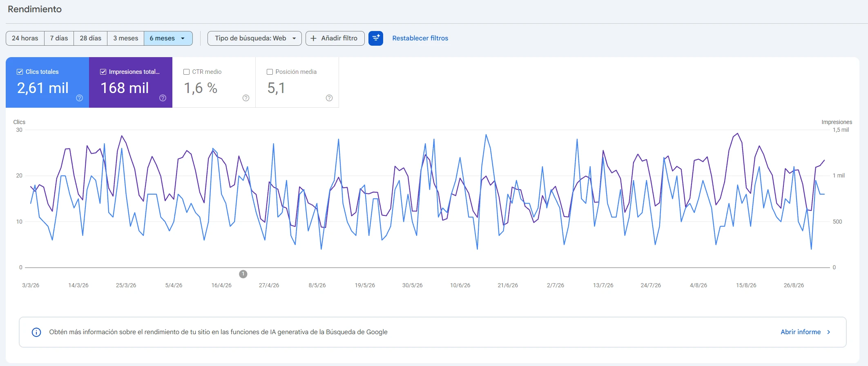The image size is (868, 366).
Task: Click the 16/4/26 date axis label
Action: (x=221, y=286)
